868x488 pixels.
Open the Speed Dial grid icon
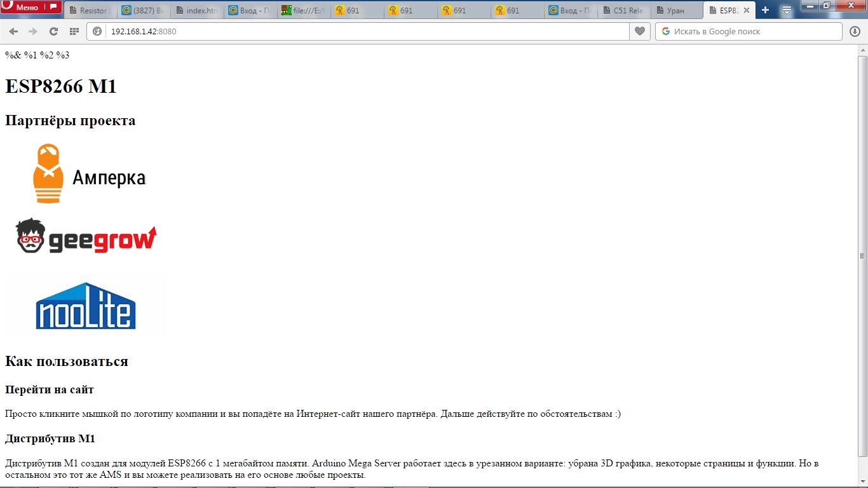click(x=74, y=31)
